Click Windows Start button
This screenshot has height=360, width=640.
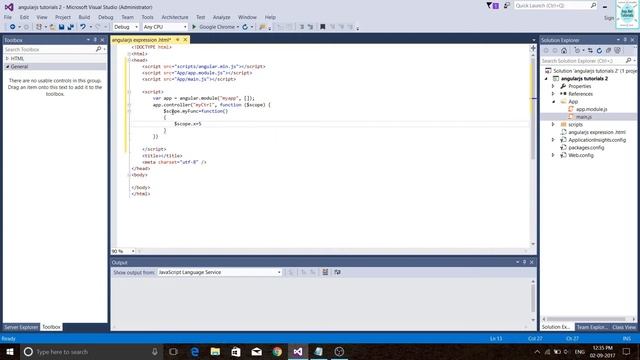point(10,351)
